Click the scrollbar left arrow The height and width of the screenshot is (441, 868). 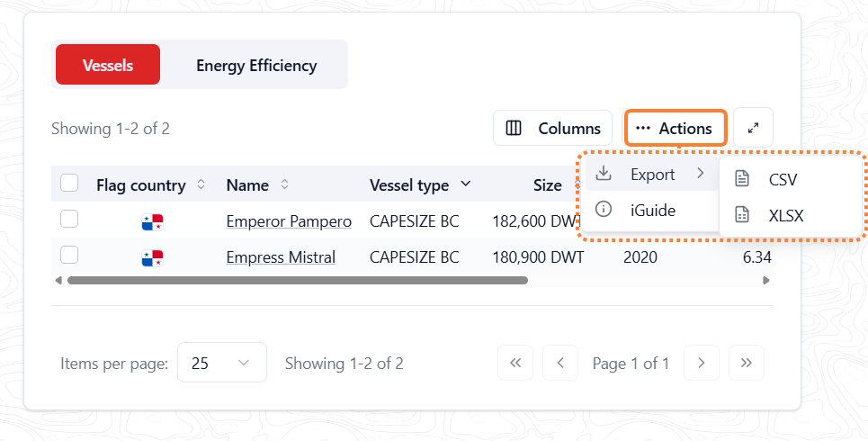(x=58, y=280)
